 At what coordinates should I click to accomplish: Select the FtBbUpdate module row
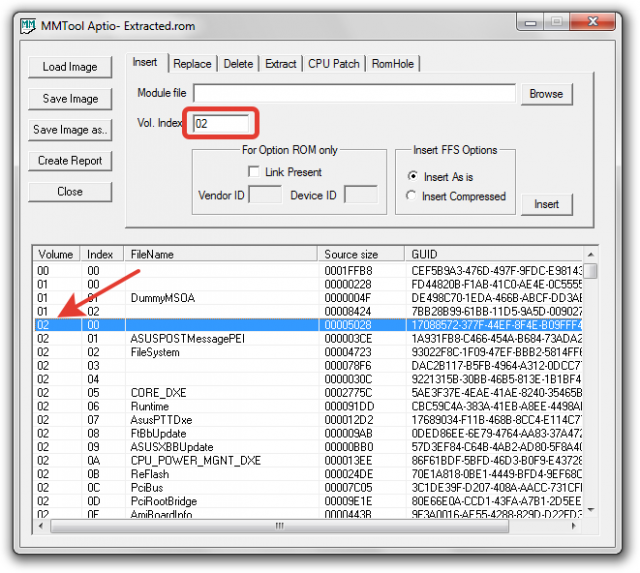point(308,433)
